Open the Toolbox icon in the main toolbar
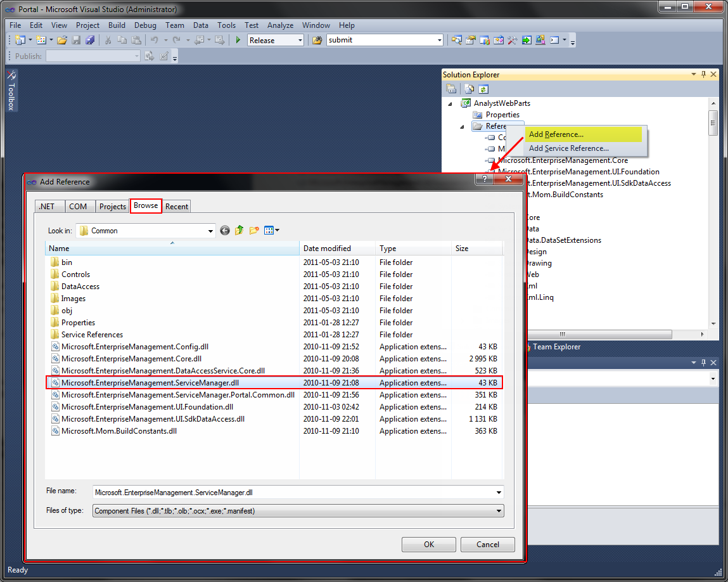Image resolution: width=728 pixels, height=582 pixels. 512,40
